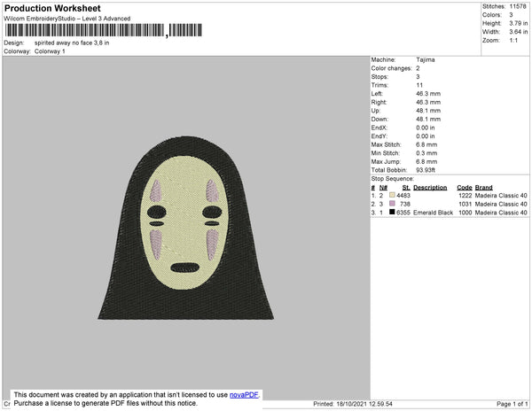The height and width of the screenshot is (411, 532).
Task: Click thread code 1000
Action: coord(465,213)
